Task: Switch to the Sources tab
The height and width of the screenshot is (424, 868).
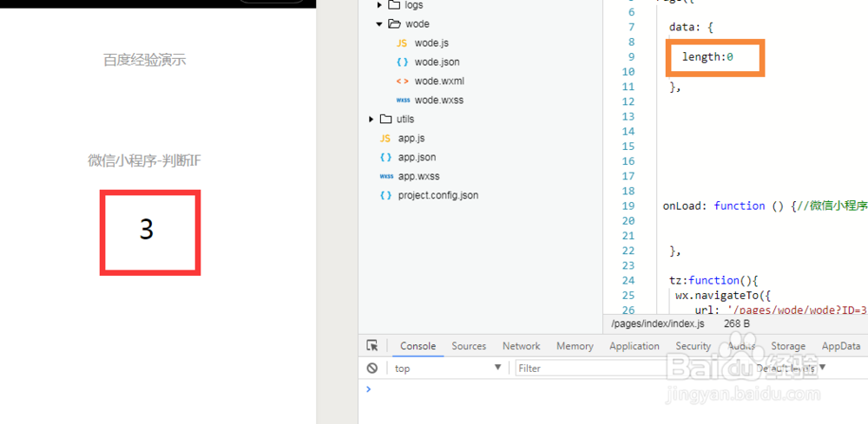Action: pos(469,346)
